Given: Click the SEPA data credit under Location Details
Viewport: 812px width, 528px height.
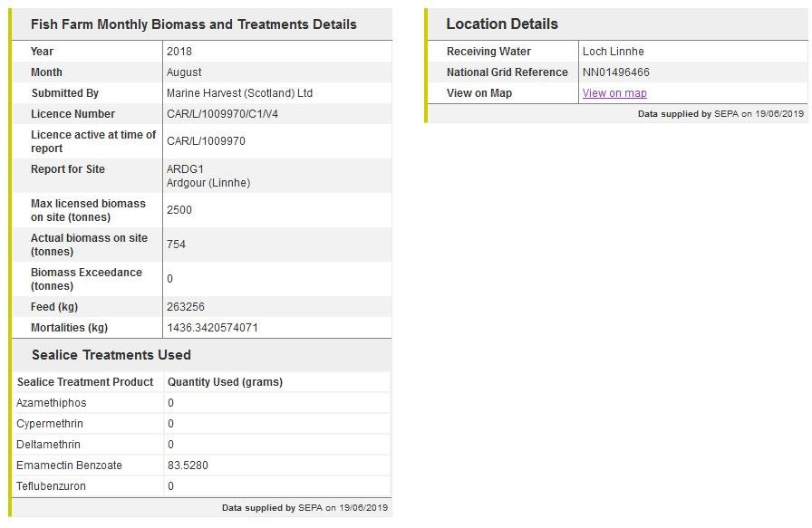Looking at the screenshot, I should click(x=720, y=114).
